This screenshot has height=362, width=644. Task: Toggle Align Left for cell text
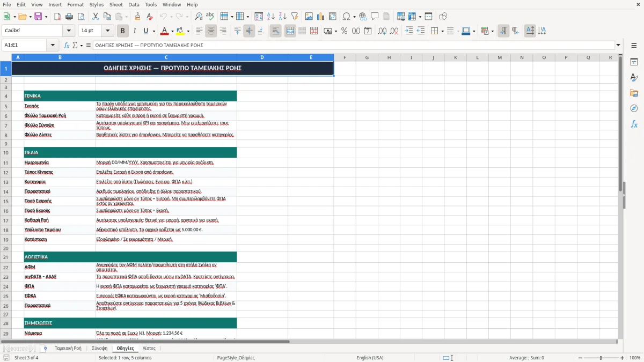199,31
